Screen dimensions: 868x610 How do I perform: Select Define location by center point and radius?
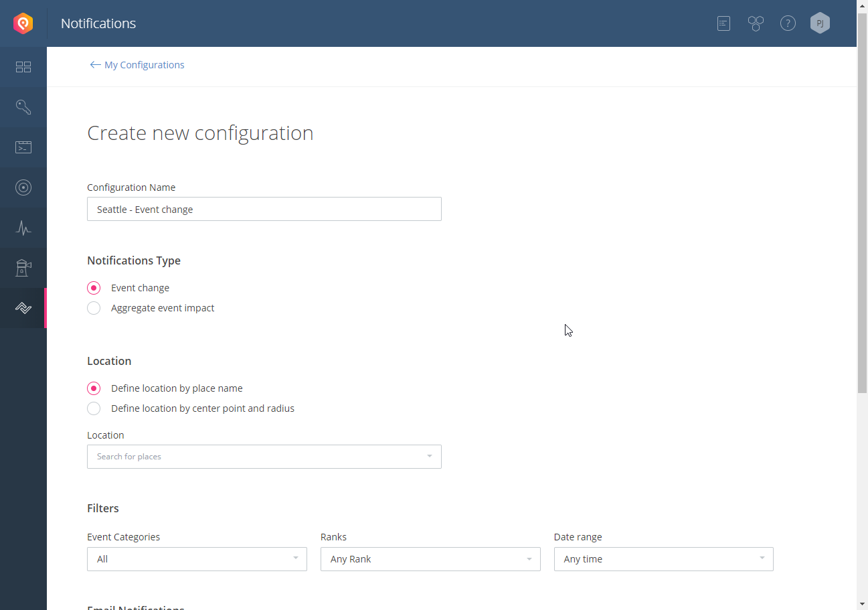coord(94,408)
